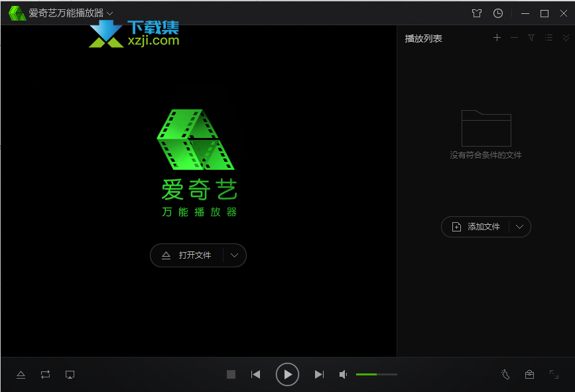Mute audio with the speaker icon
575x392 pixels.
[343, 374]
